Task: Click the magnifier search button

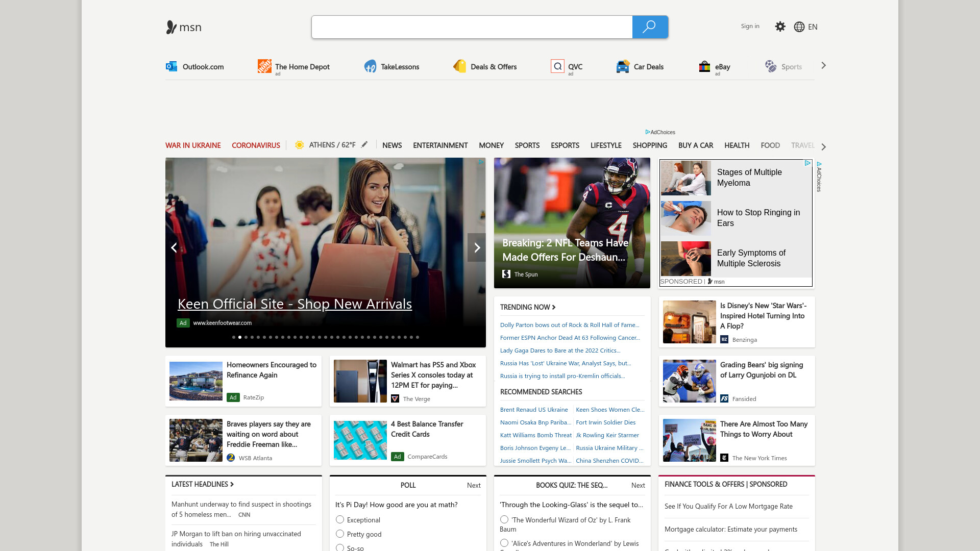Action: pos(650,27)
